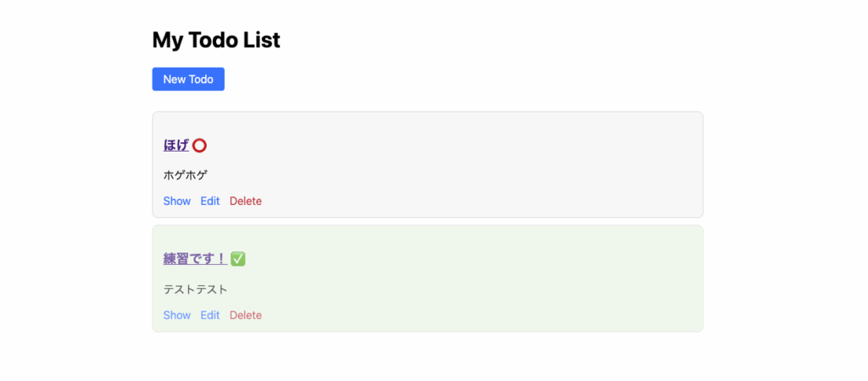Mark the incomplete todo's red circle status

pyautogui.click(x=200, y=146)
